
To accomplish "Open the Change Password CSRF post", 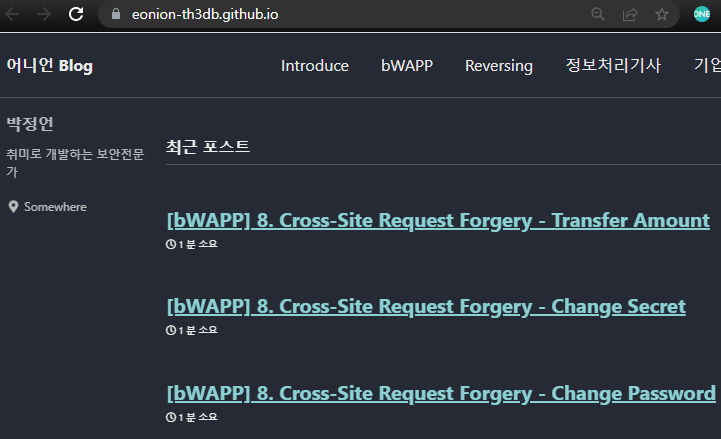I will 441,393.
